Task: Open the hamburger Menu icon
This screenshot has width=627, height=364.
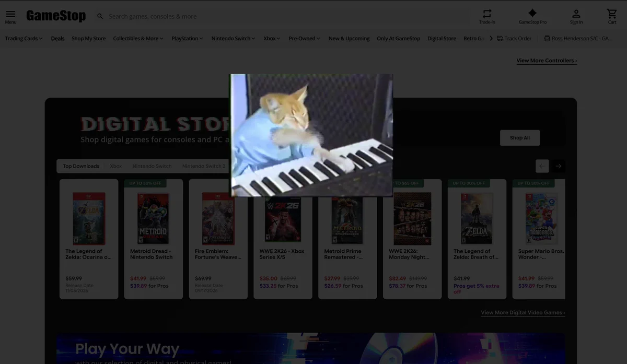Action: 10,14
